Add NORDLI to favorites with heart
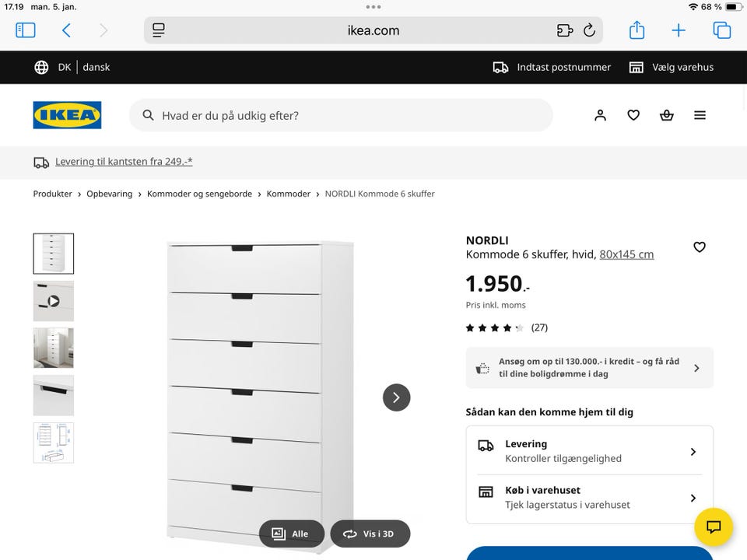The image size is (747, 560). pos(700,247)
